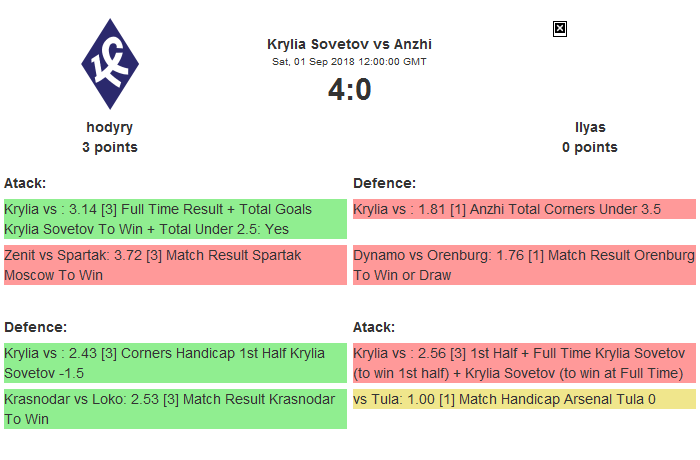Click the left Atack heading
Viewport: 700px width, 460px height.
25,183
